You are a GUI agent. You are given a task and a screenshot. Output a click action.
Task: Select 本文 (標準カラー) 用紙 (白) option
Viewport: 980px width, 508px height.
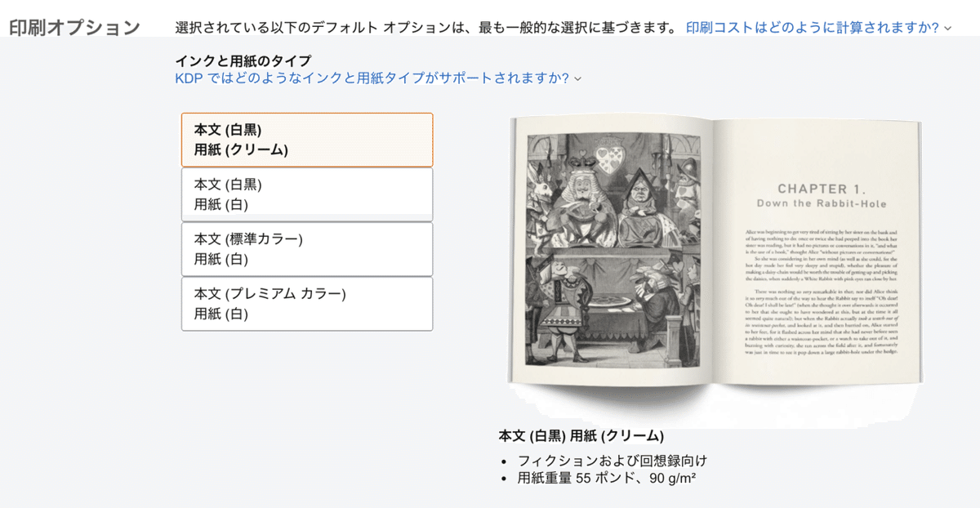307,249
